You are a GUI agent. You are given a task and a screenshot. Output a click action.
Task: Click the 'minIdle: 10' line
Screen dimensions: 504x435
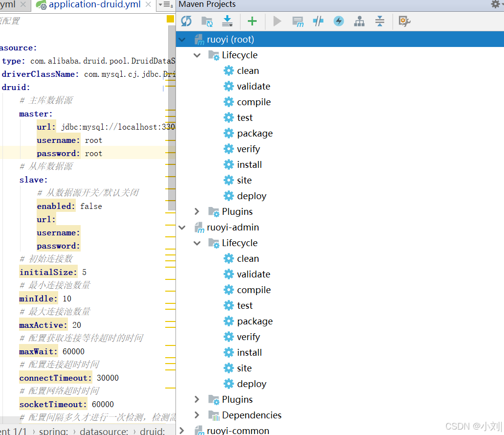[45, 299]
